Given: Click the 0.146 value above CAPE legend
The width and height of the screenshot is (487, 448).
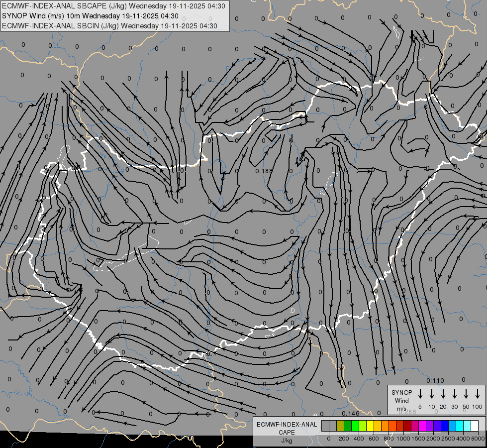Looking at the screenshot, I should (x=351, y=413).
